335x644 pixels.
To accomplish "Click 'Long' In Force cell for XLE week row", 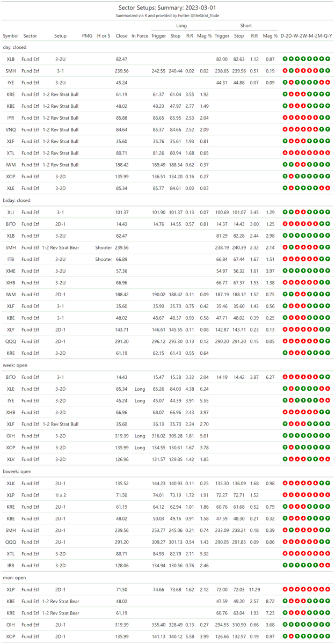I will pyautogui.click(x=140, y=389).
